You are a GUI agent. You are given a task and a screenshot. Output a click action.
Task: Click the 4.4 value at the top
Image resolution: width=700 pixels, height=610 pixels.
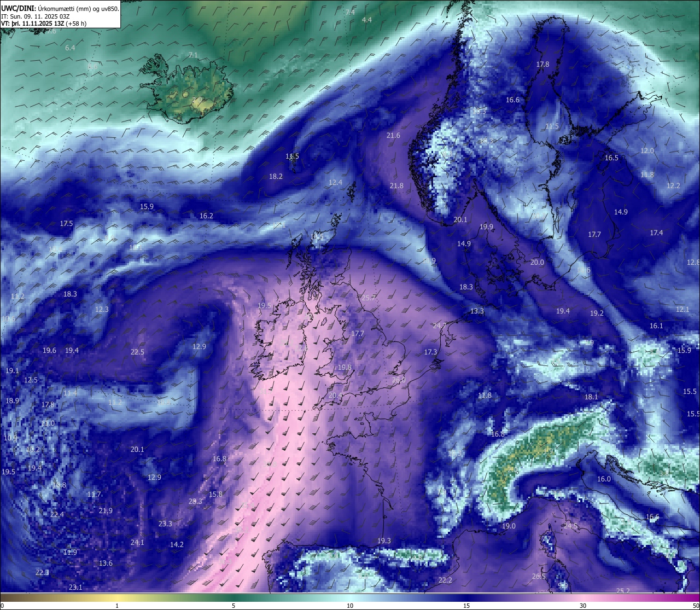tap(367, 20)
